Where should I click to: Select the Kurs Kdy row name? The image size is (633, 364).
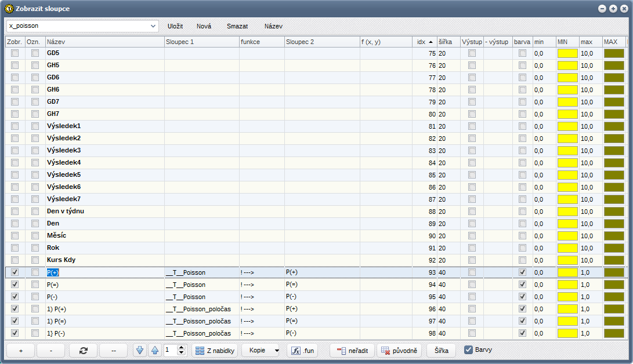61,260
